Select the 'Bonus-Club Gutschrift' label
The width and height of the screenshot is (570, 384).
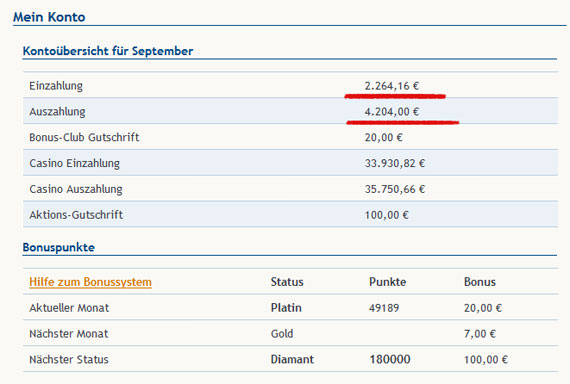tap(84, 137)
